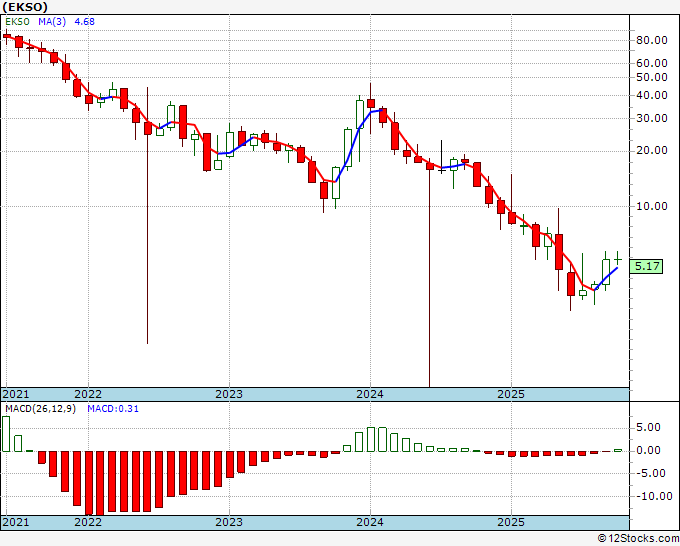Click the 40.00 price axis label
This screenshot has width=680, height=546.
point(651,95)
